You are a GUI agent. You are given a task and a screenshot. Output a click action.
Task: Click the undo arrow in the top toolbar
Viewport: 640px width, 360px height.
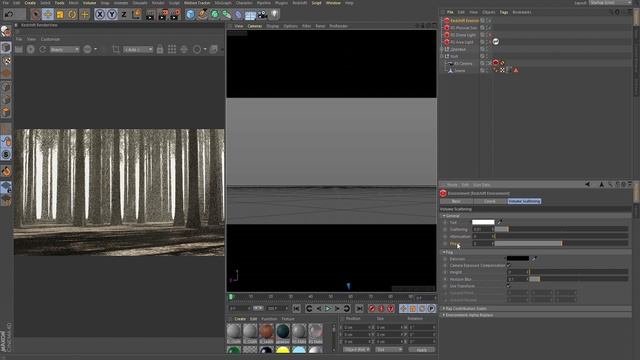click(9, 14)
